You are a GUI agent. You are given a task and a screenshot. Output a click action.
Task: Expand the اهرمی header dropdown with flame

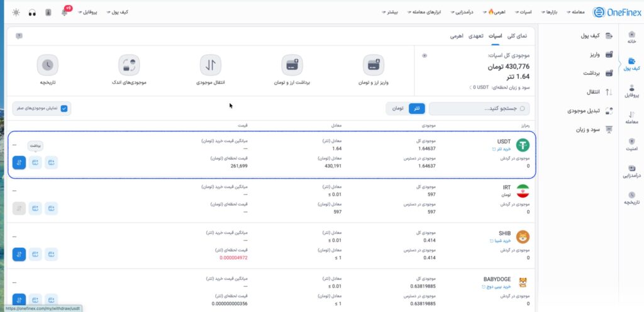pyautogui.click(x=494, y=13)
